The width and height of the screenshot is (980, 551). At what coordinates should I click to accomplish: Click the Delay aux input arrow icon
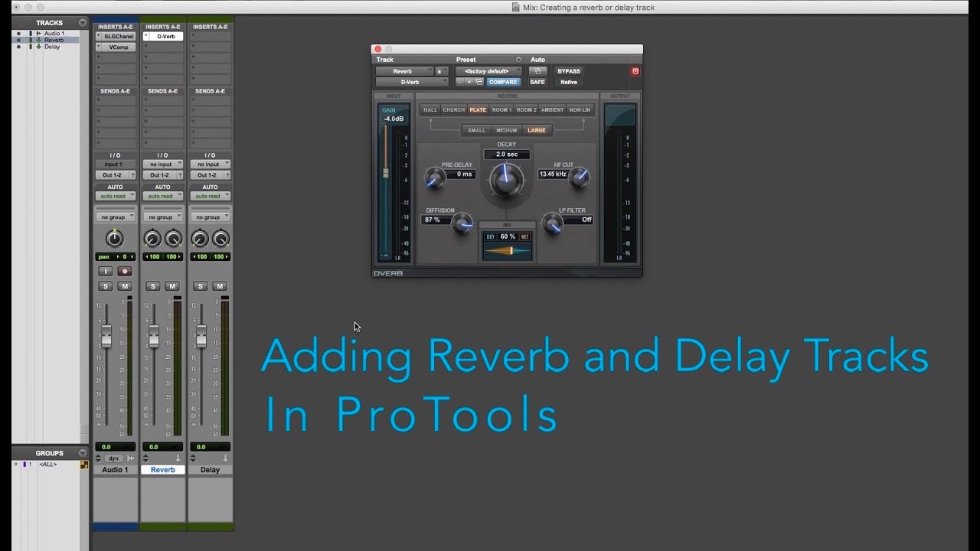(225, 458)
